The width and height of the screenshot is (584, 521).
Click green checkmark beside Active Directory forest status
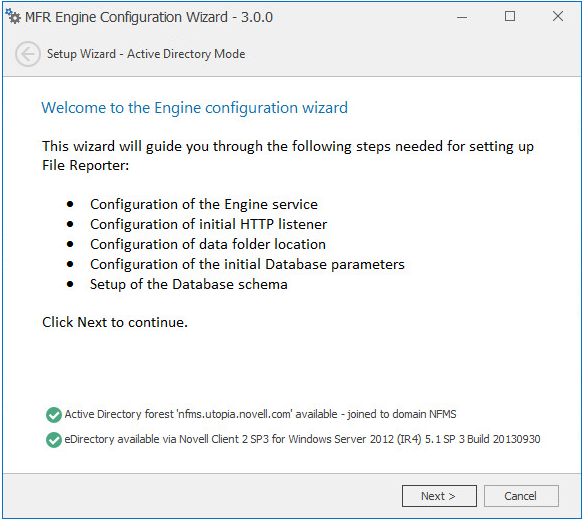click(x=54, y=414)
